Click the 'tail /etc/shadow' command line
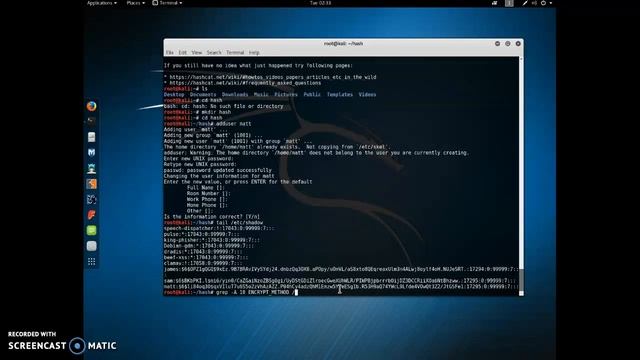The width and height of the screenshot is (640, 360). pos(213,223)
